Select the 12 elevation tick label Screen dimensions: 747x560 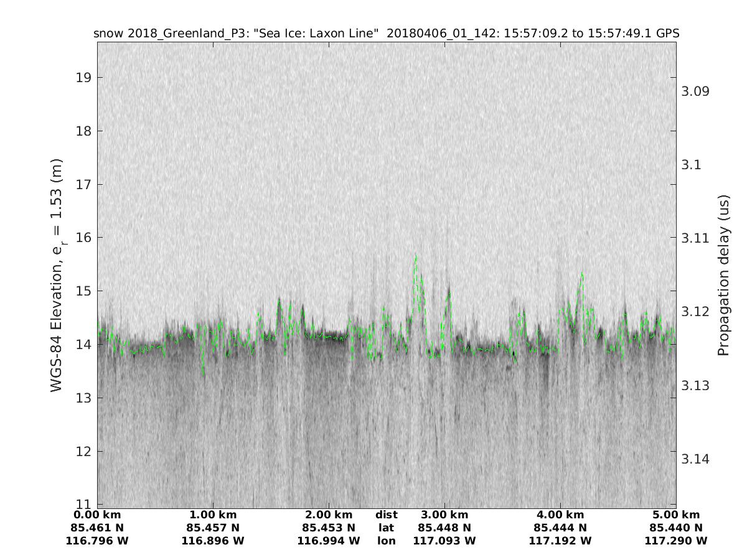pyautogui.click(x=84, y=451)
